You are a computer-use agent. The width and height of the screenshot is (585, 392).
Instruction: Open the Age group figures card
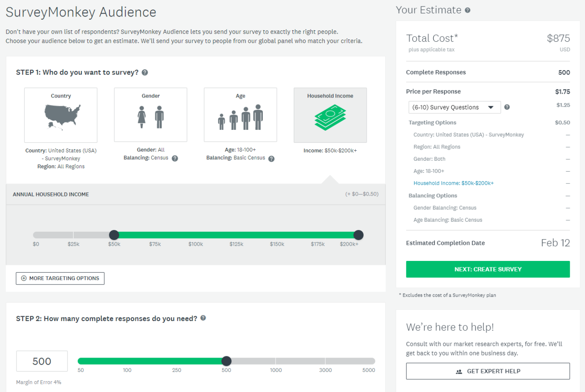click(240, 115)
